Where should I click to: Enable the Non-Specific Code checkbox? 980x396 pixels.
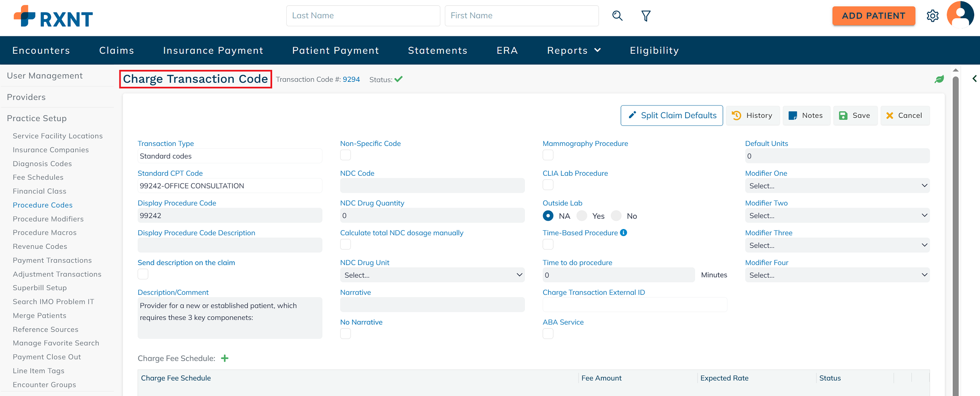(345, 155)
